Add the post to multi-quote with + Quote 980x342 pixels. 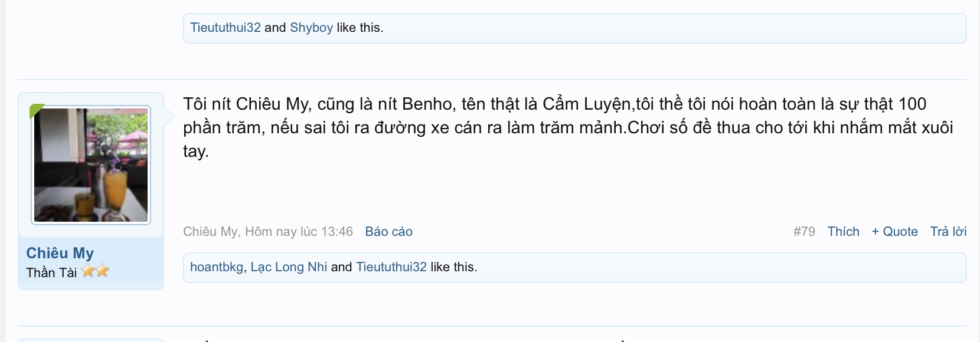coord(894,232)
